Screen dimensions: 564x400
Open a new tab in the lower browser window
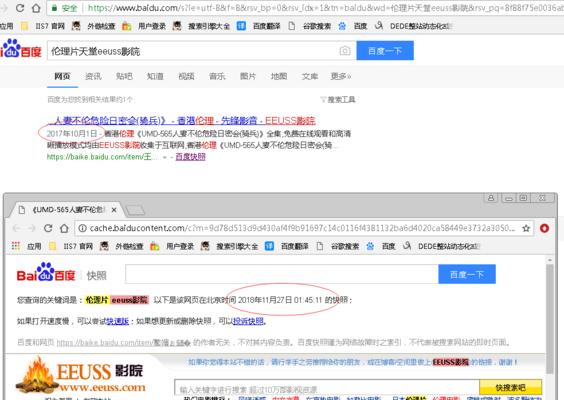pos(135,210)
